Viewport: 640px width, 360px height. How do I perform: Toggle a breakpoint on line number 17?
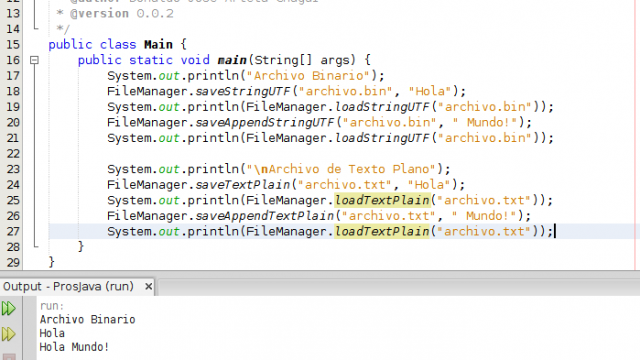click(x=13, y=76)
